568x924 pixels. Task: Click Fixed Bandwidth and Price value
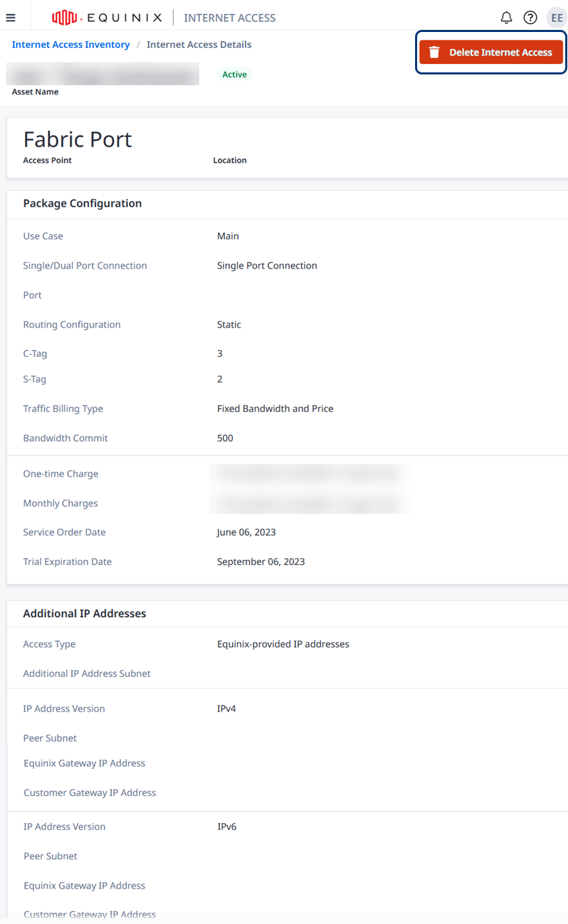[275, 408]
